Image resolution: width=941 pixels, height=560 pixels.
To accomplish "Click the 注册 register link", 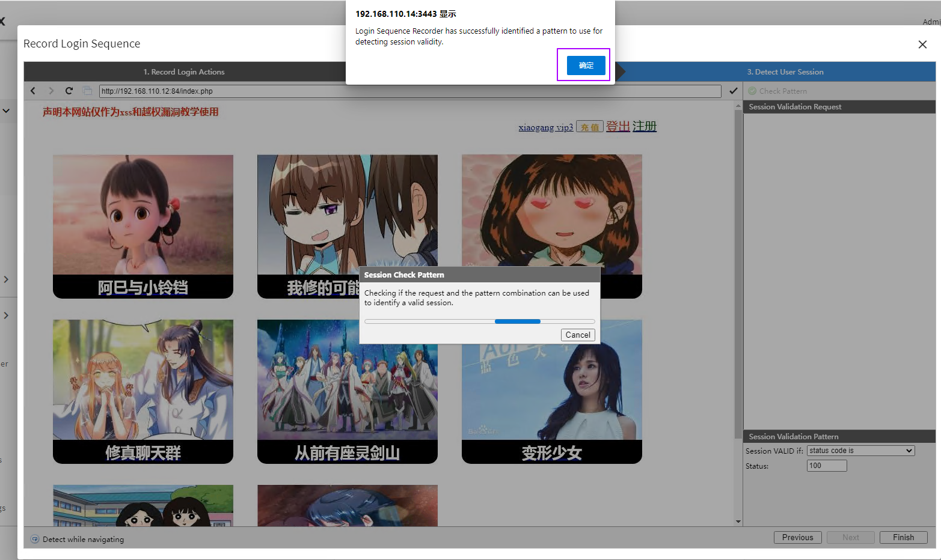I will [644, 126].
